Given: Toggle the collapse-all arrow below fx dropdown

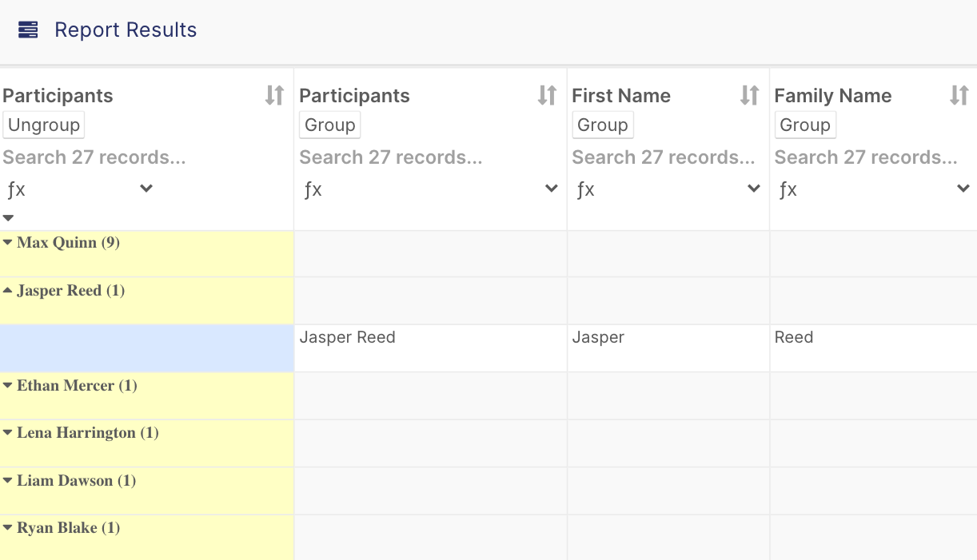Looking at the screenshot, I should (x=9, y=218).
